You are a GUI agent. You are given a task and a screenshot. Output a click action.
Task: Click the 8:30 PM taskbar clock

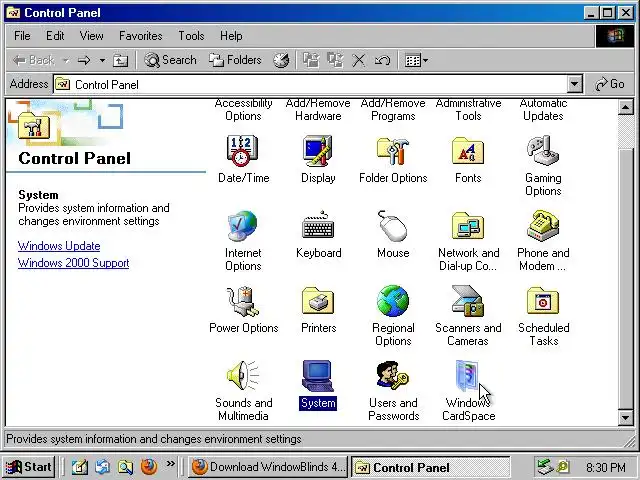click(x=606, y=467)
